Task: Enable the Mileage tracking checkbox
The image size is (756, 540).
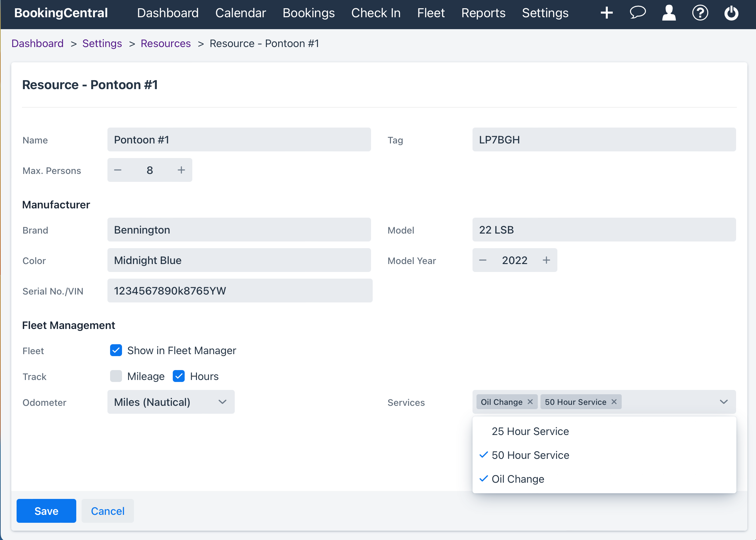Action: (x=116, y=376)
